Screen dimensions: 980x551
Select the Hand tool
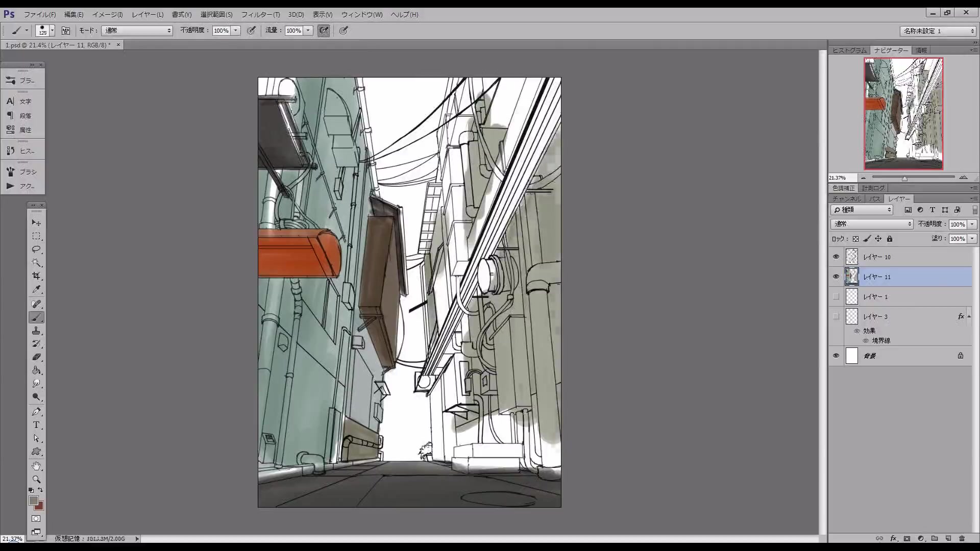(36, 466)
